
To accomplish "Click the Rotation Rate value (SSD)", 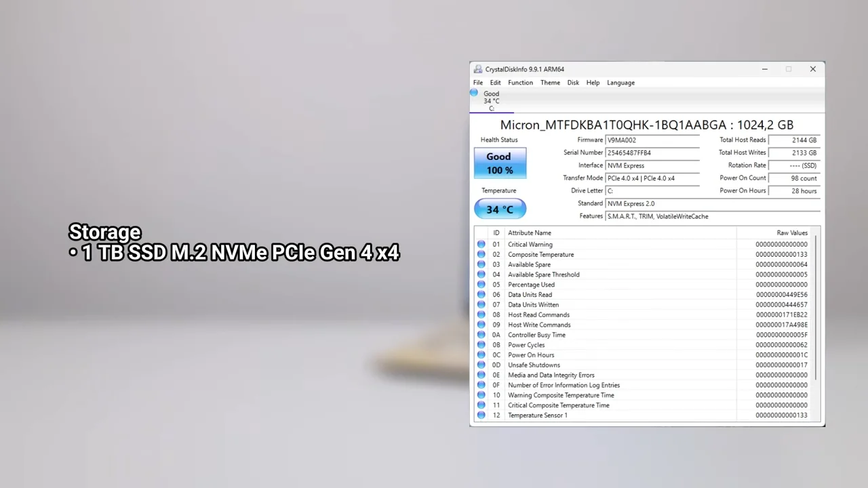I will click(795, 165).
